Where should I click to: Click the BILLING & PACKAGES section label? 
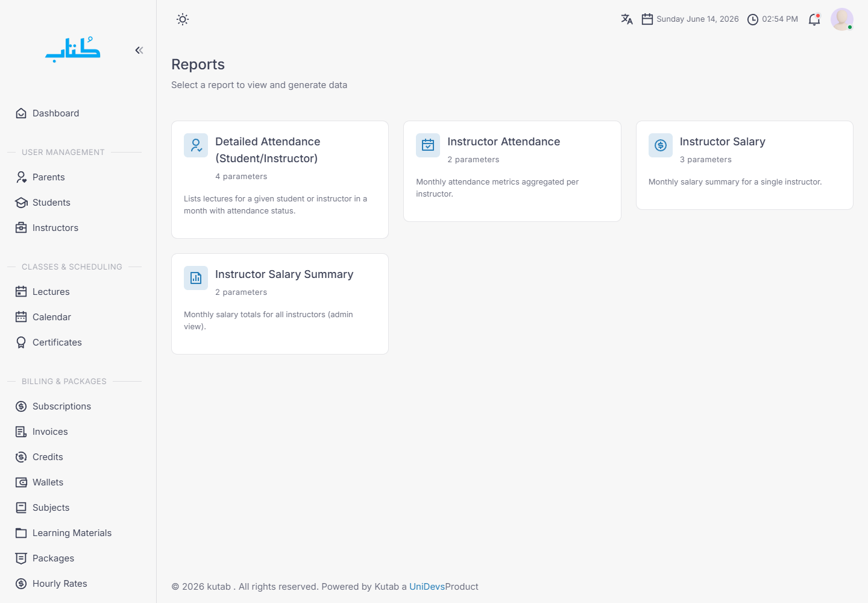(x=64, y=382)
